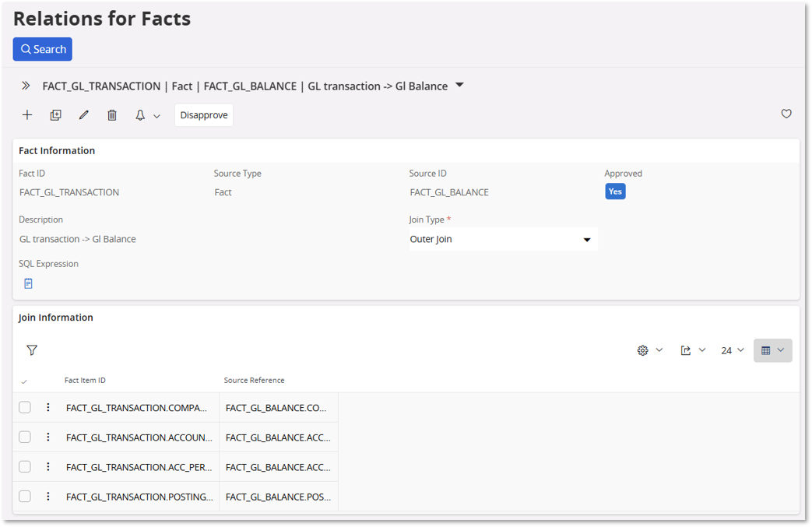Open row menu for FACT_GL_TRANSACTION.ACCOUN... row
Viewport: 812px width, 527px height.
click(48, 437)
